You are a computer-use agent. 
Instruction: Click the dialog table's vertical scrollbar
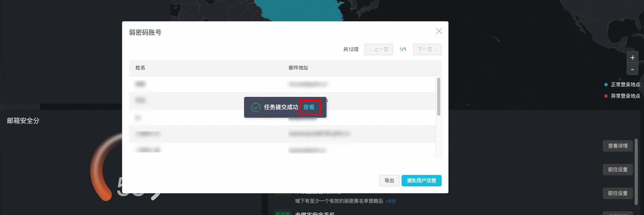coord(439,97)
